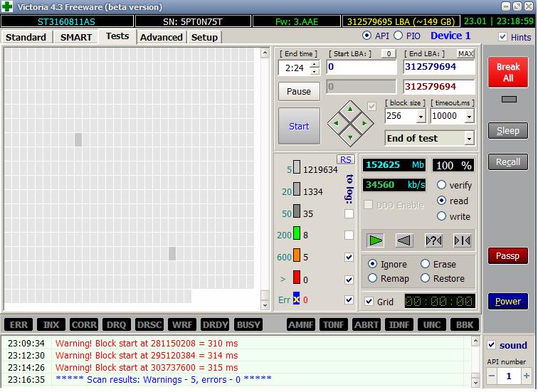Image resolution: width=538 pixels, height=392 pixels.
Task: Click the orange 600 ms block color swatch
Action: coord(297,255)
